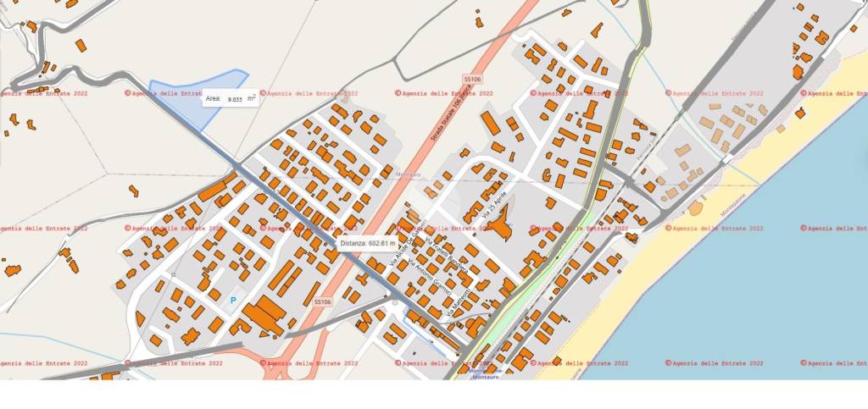The height and width of the screenshot is (409, 868).
Task: Click the 'Strada Statale 106 Jonica' road label
Action: coord(451,111)
